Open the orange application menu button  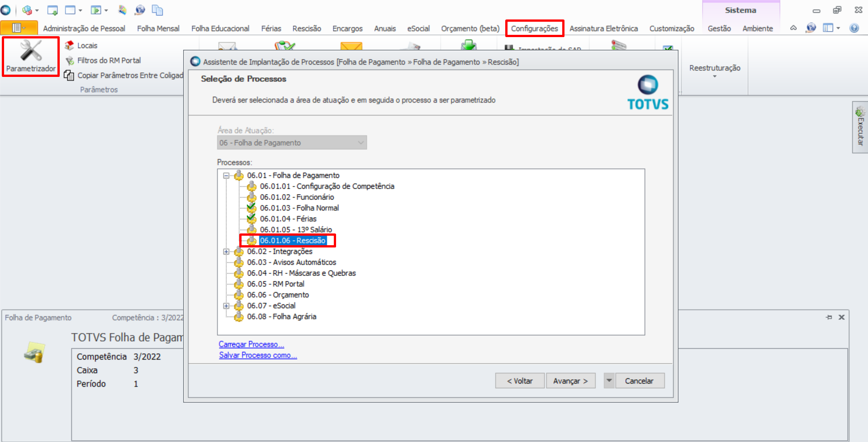point(19,28)
